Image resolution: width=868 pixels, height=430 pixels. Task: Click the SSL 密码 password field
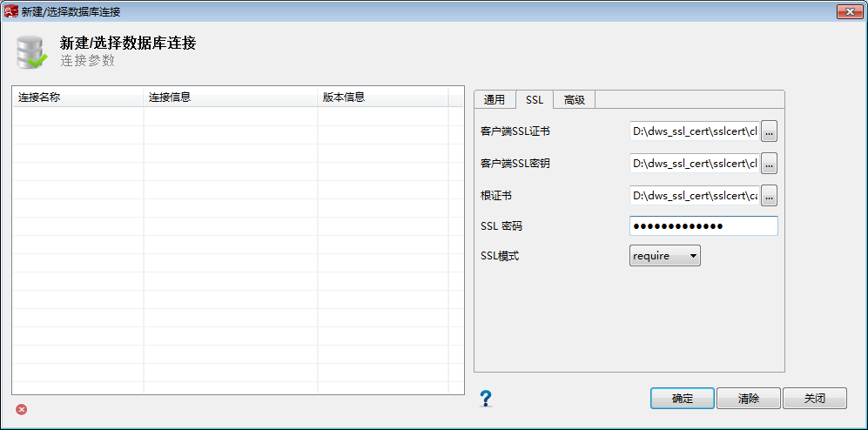pos(703,225)
